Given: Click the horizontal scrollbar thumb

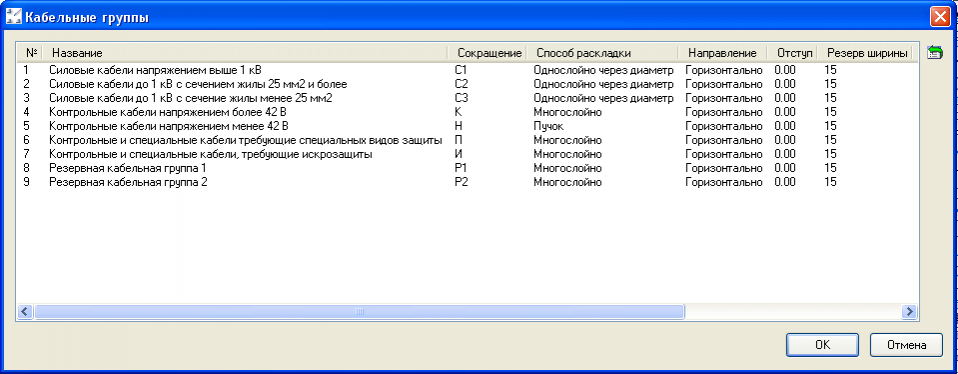Looking at the screenshot, I should (359, 312).
